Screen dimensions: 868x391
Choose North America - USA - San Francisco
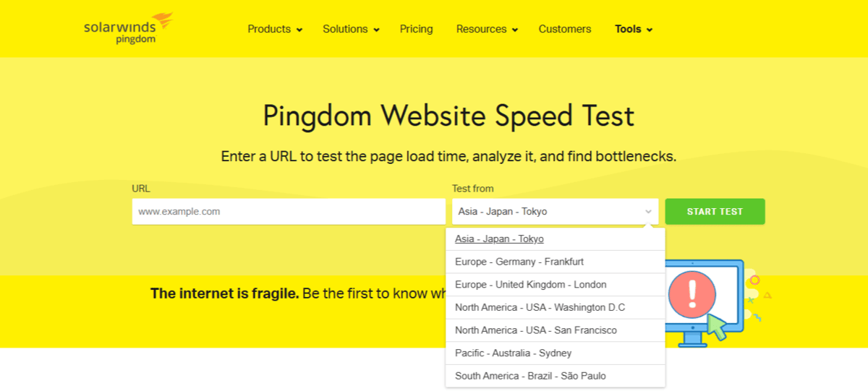(x=536, y=330)
